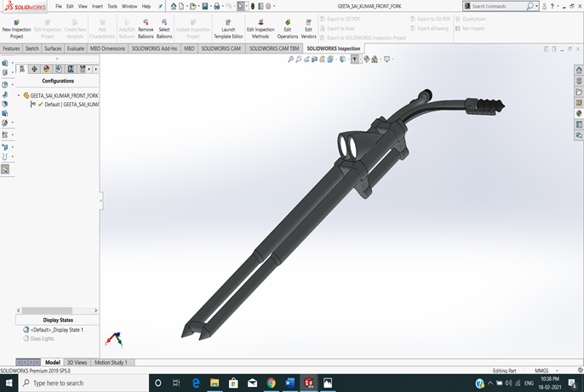Switch to the SOLIDWORKS CAM tab
This screenshot has width=584, height=392.
click(x=221, y=48)
